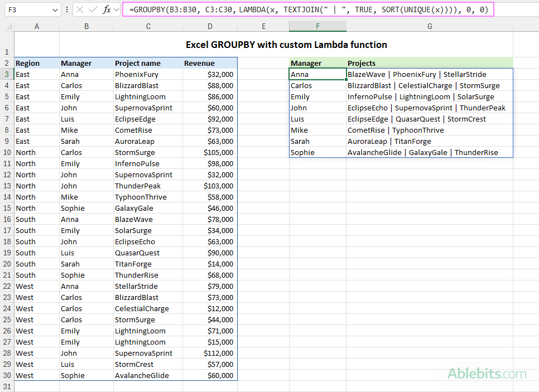Viewport: 539px width, 392px height.
Task: Click the 'AuroraLeap' project cell in column C
Action: (148, 141)
